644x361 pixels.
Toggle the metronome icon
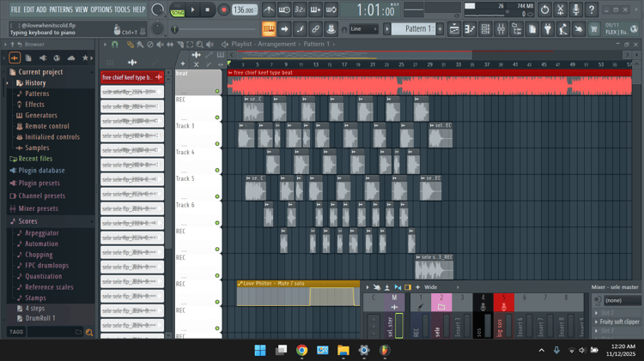click(269, 9)
